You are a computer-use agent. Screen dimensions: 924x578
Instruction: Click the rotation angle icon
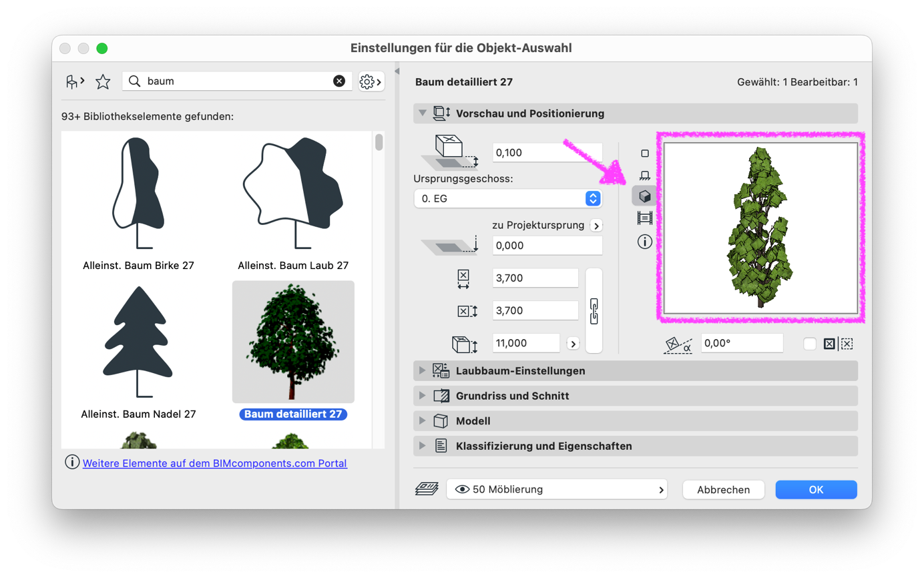678,344
